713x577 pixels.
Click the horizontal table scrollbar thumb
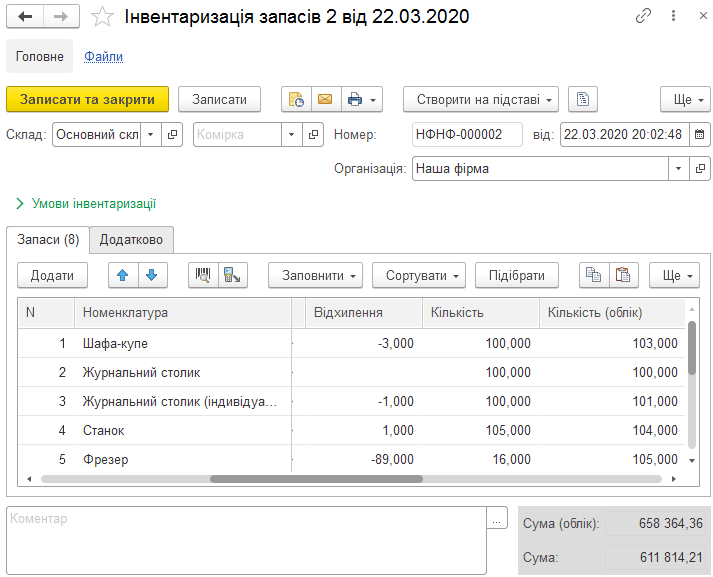(x=316, y=479)
